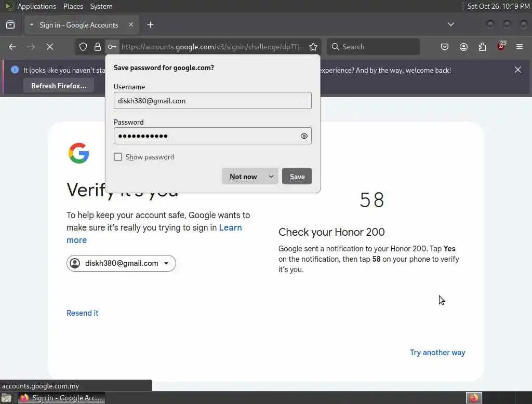Reveal password with eye icon
The image size is (532, 404).
(304, 136)
